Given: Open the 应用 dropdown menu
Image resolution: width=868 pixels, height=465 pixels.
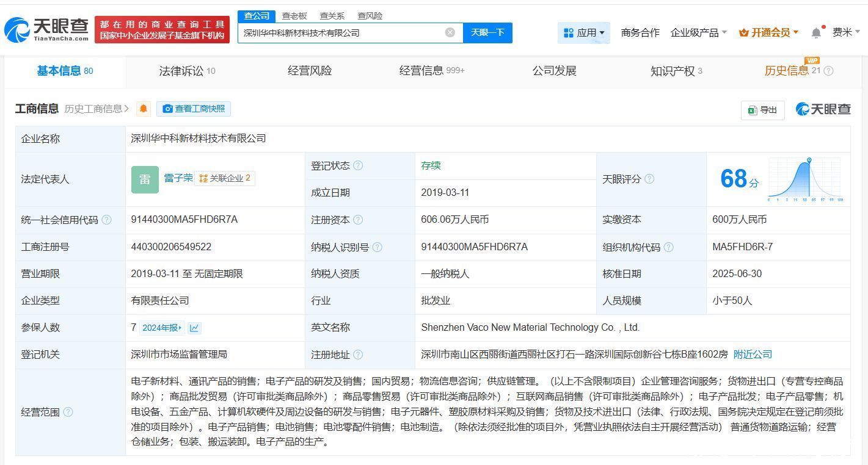Looking at the screenshot, I should (x=584, y=32).
